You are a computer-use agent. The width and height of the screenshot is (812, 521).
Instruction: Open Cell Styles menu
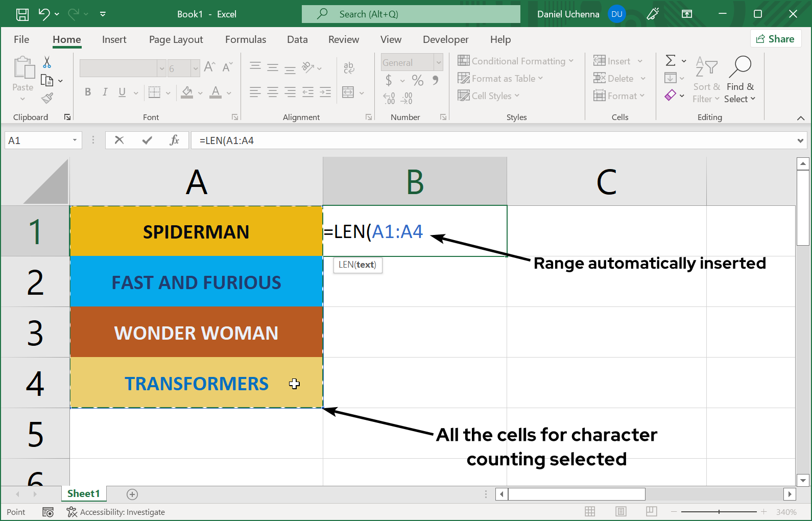point(489,96)
